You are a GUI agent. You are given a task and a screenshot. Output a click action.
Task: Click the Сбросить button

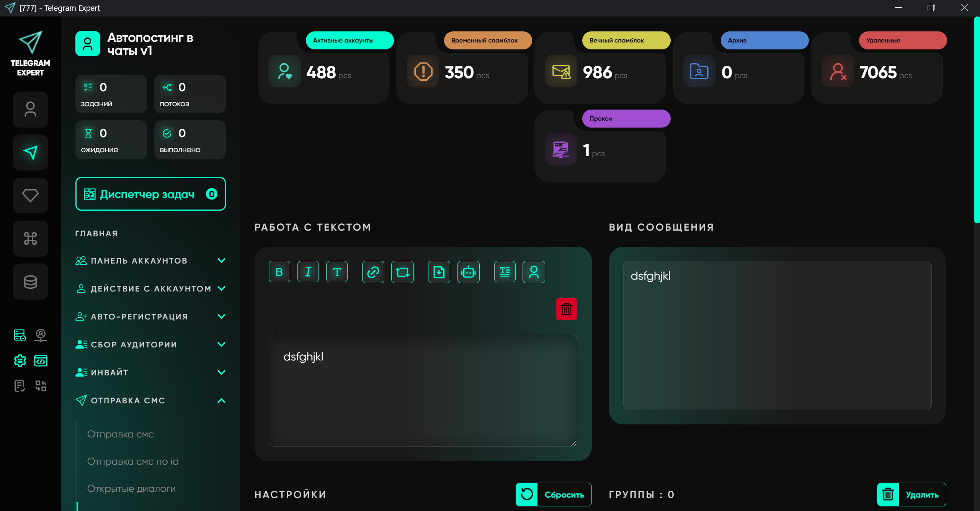[554, 495]
